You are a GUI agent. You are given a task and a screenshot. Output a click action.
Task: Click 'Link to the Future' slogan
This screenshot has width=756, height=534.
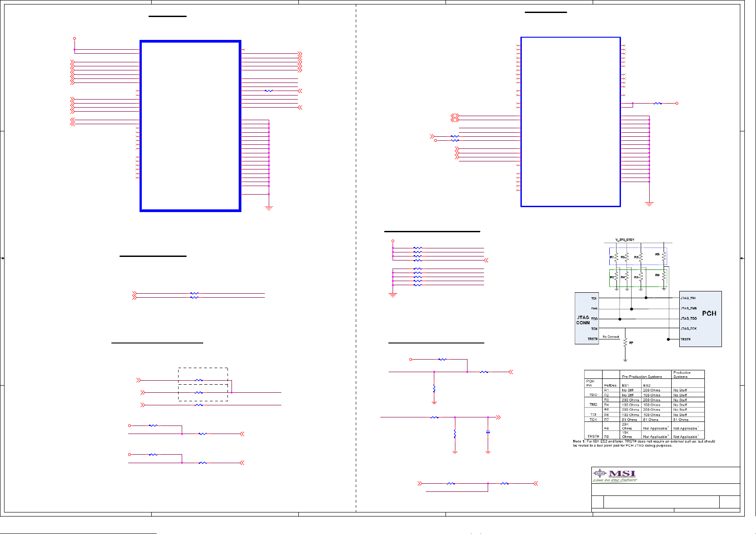(615, 480)
